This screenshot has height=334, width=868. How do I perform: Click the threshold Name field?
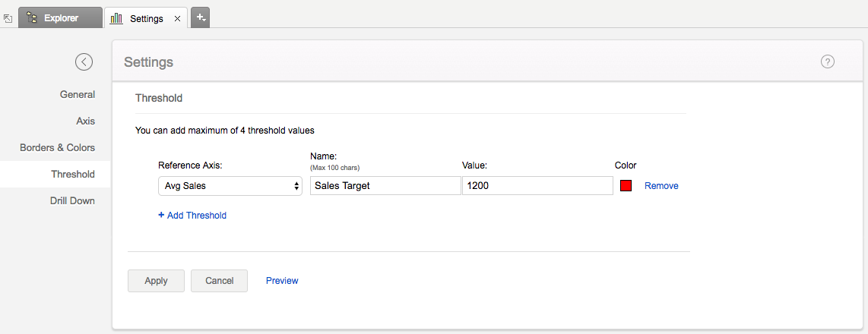[385, 186]
